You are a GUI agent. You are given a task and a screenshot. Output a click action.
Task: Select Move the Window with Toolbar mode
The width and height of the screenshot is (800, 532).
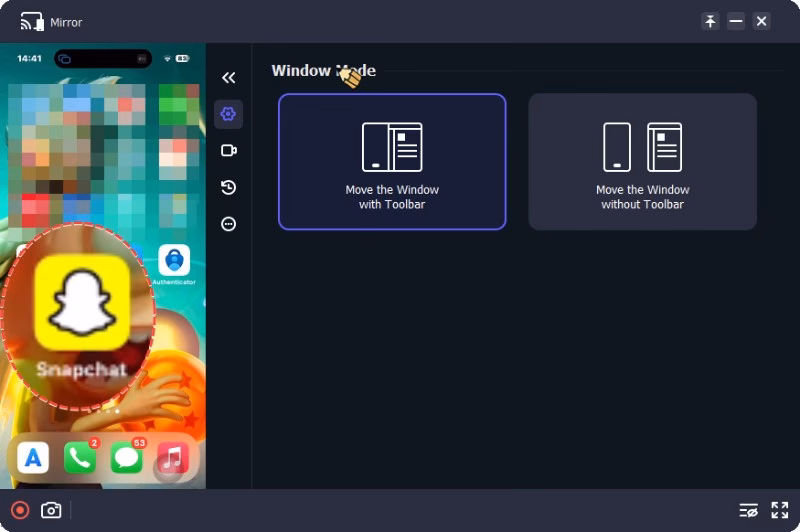point(392,162)
